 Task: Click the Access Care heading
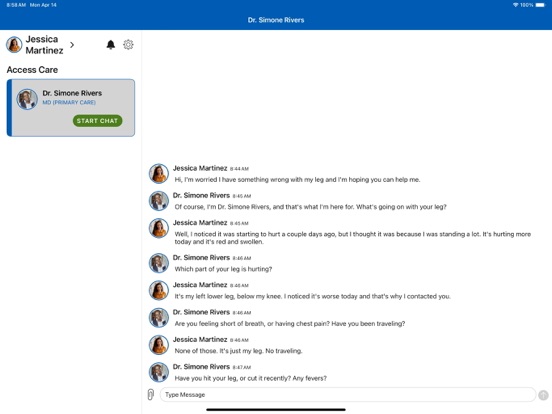[32, 70]
